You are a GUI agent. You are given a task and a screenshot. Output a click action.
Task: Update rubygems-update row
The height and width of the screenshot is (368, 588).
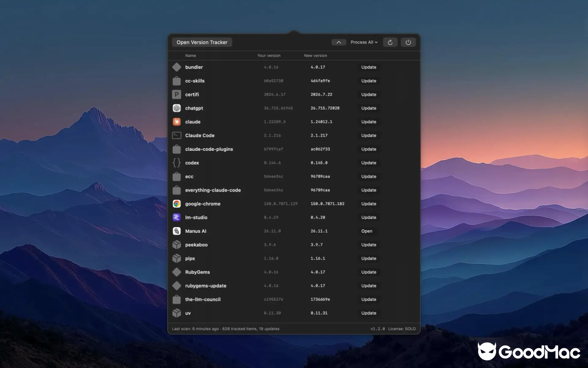[369, 286]
